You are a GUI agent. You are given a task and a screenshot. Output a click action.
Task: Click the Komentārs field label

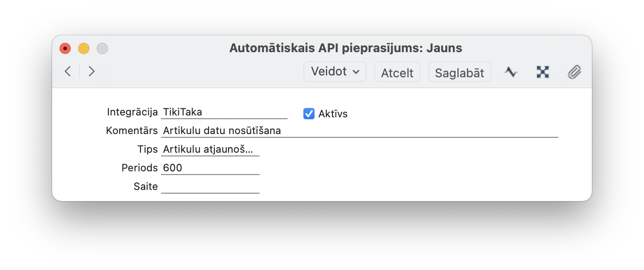point(132,131)
